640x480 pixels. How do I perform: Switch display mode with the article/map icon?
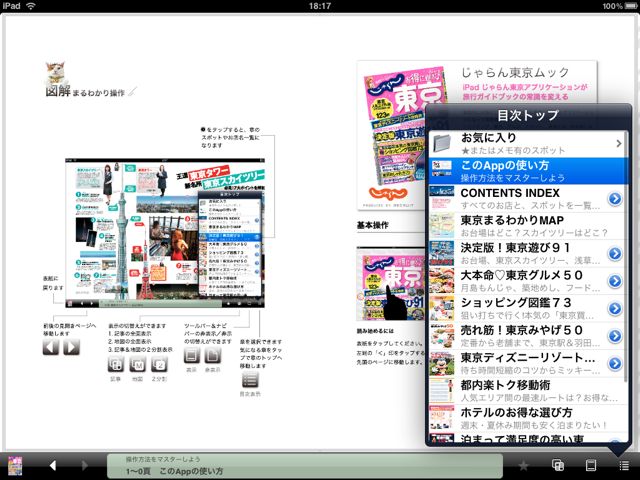(558, 465)
